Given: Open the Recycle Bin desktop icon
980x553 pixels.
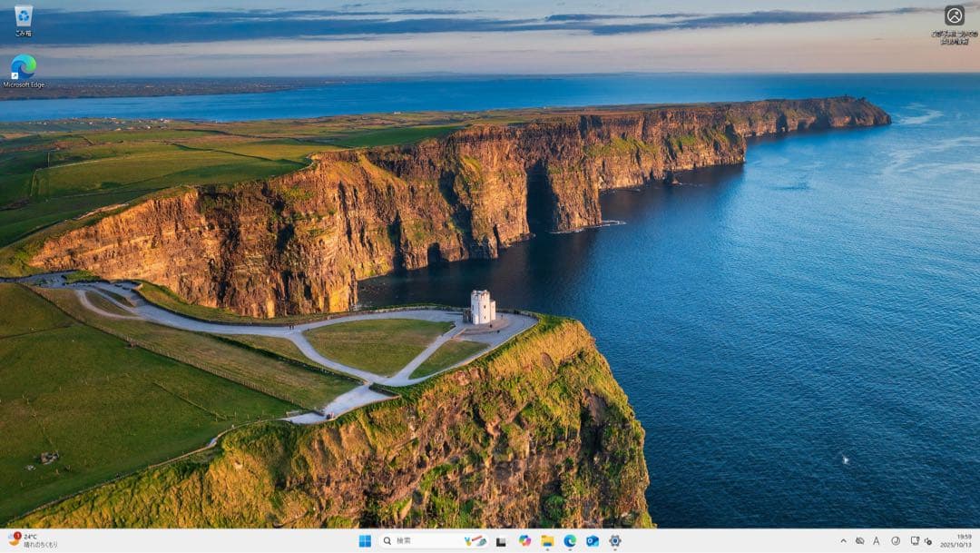Looking at the screenshot, I should pos(24,18).
